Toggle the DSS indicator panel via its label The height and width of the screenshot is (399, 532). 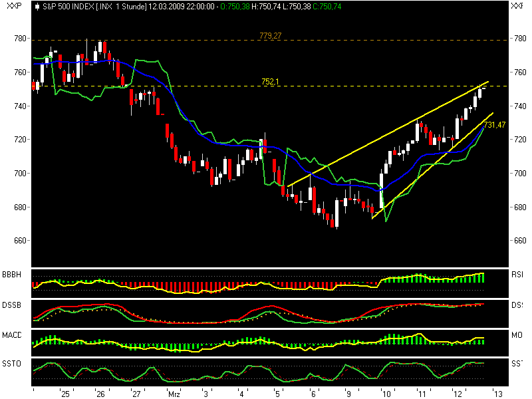517,304
